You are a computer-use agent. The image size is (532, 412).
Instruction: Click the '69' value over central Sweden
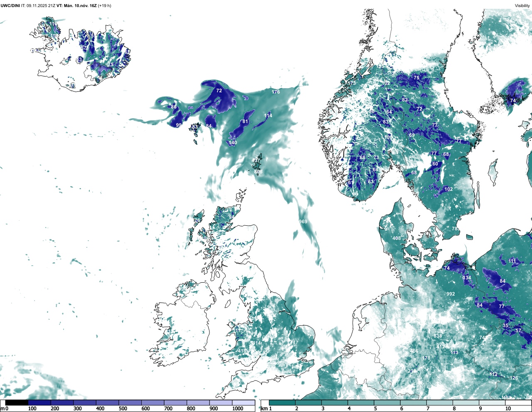pos(412,135)
